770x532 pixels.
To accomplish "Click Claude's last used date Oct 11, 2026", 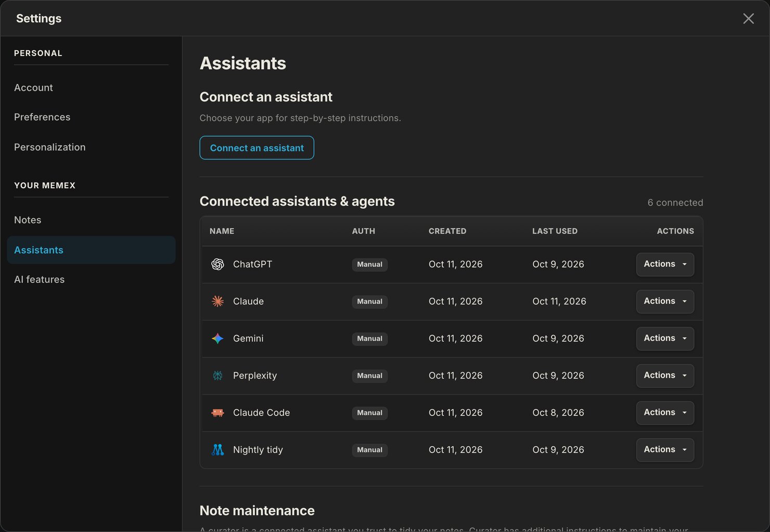I will pyautogui.click(x=559, y=301).
